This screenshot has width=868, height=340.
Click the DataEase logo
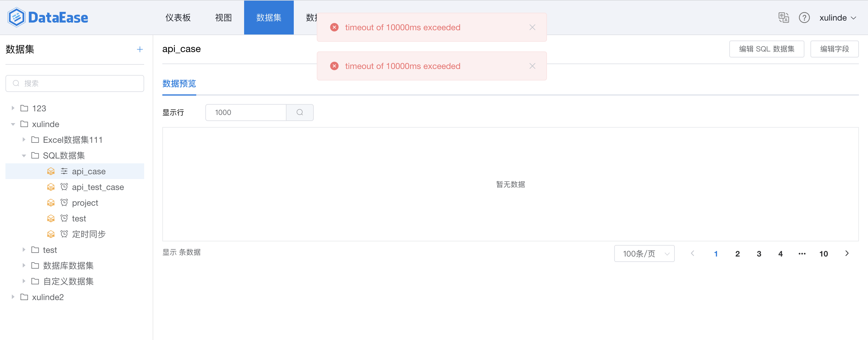click(x=47, y=17)
